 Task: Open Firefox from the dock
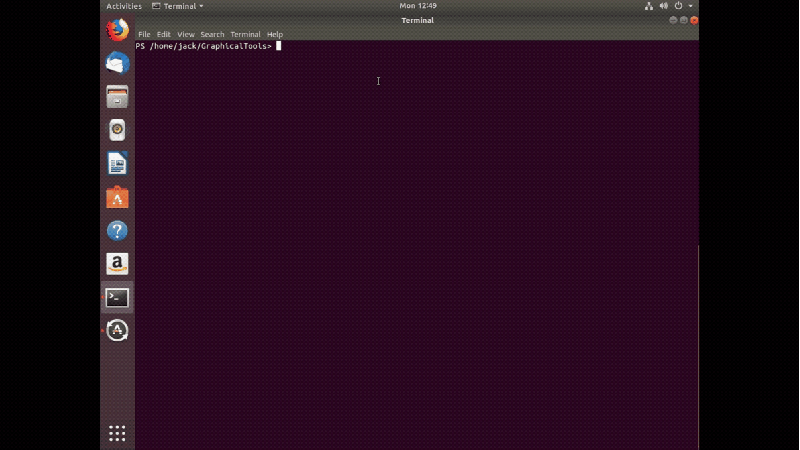(117, 30)
